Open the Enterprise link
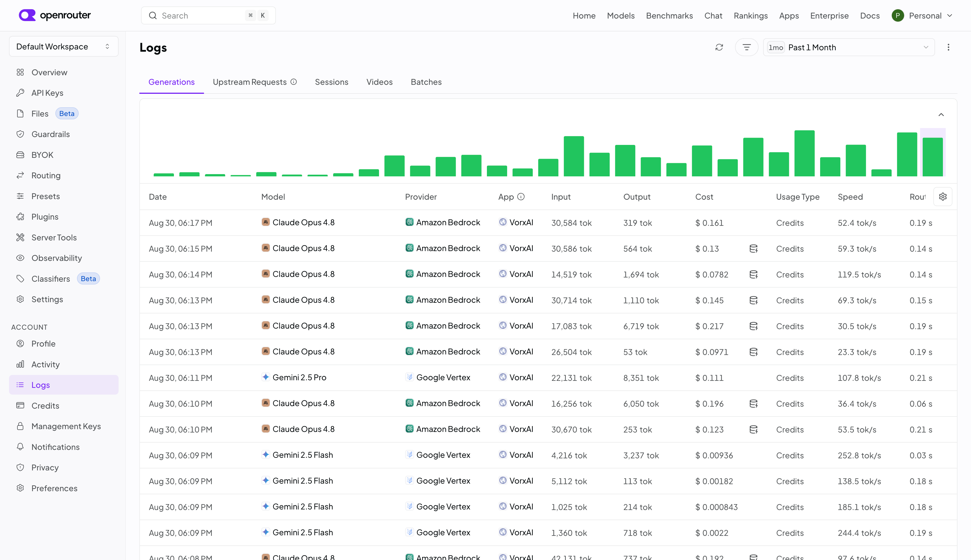This screenshot has width=971, height=560. (x=829, y=16)
